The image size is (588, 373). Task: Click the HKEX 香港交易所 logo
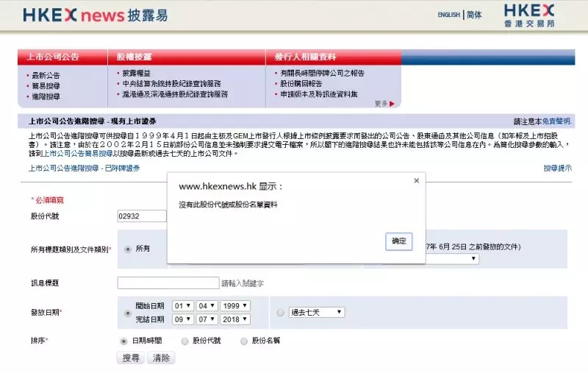(x=529, y=15)
